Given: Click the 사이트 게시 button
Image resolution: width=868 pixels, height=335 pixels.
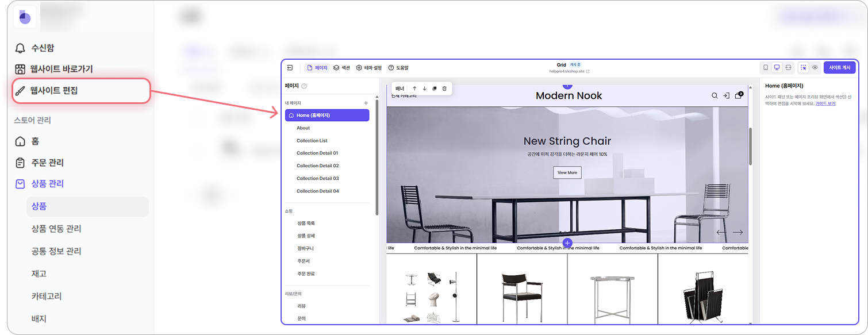Looking at the screenshot, I should (x=839, y=68).
